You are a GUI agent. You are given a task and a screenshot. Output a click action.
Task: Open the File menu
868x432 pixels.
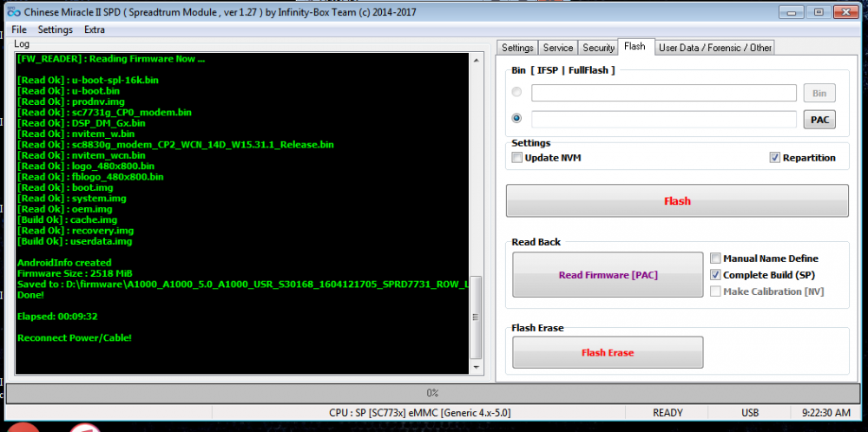18,29
